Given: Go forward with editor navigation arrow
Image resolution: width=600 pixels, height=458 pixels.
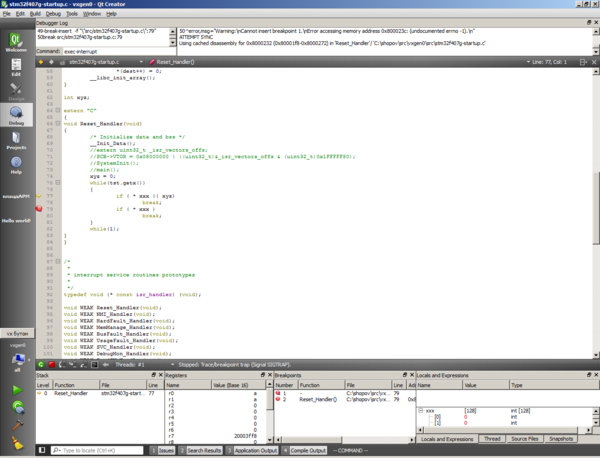Looking at the screenshot, I should pyautogui.click(x=51, y=62).
